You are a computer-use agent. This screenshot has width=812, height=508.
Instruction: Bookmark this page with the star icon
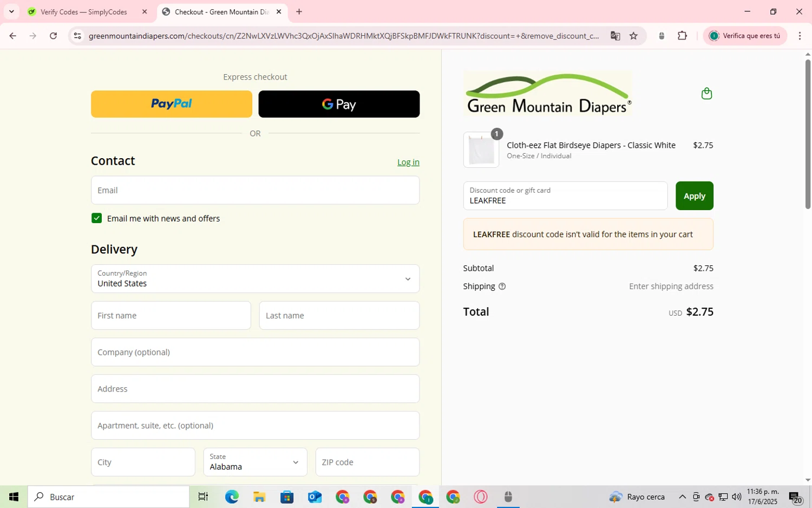(633, 36)
